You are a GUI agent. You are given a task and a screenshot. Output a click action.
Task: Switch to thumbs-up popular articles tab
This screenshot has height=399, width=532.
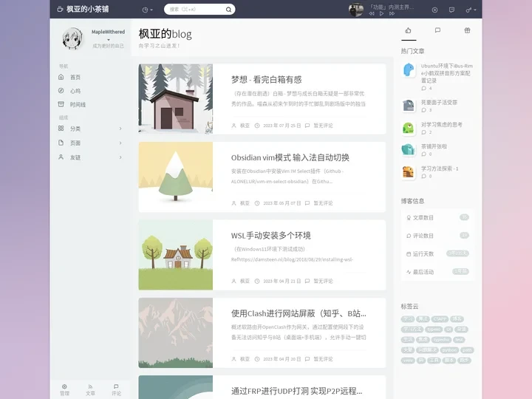point(408,30)
